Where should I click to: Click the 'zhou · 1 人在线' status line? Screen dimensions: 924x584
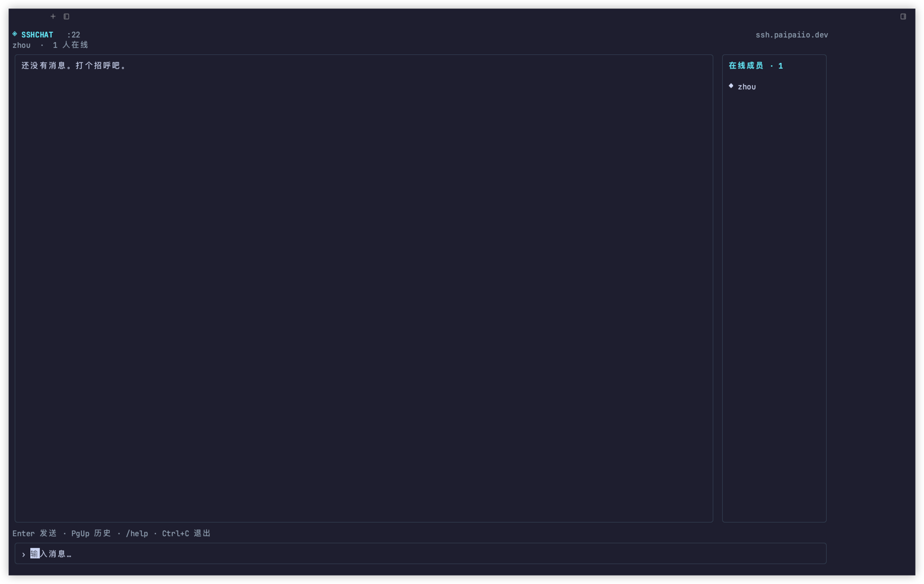(x=50, y=45)
